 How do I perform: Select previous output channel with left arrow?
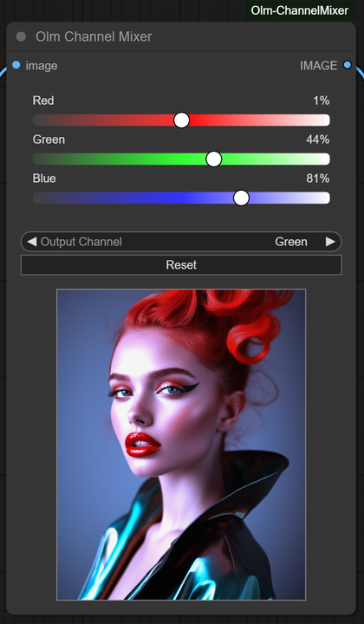[x=32, y=242]
